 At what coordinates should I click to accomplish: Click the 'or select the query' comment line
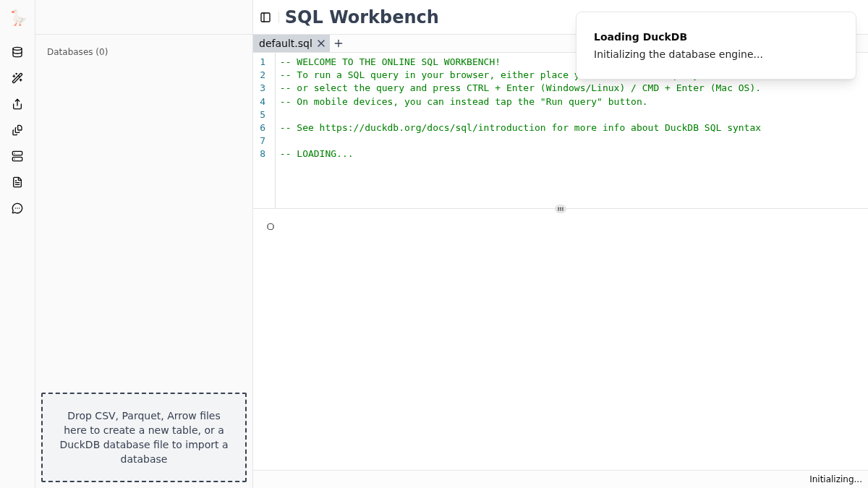(520, 88)
